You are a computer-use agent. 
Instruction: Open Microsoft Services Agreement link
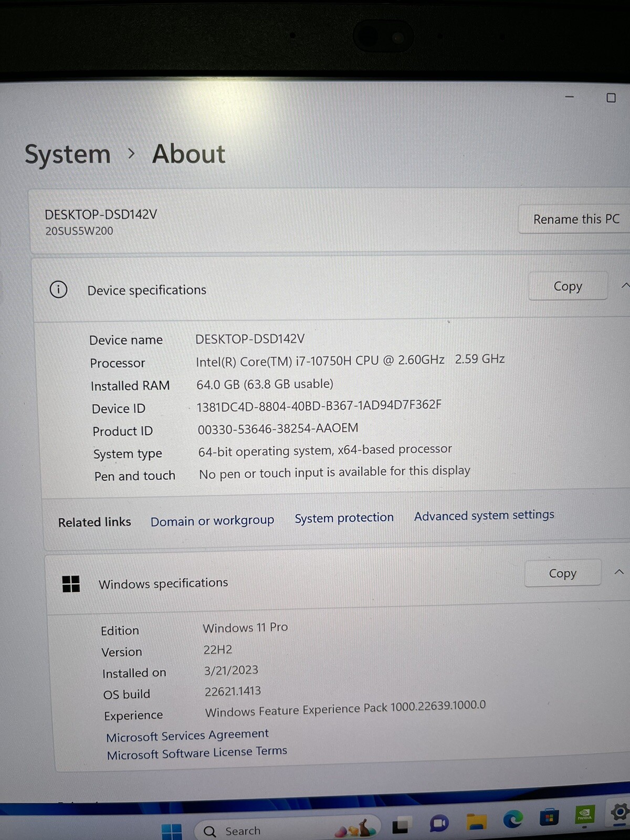[x=187, y=735]
